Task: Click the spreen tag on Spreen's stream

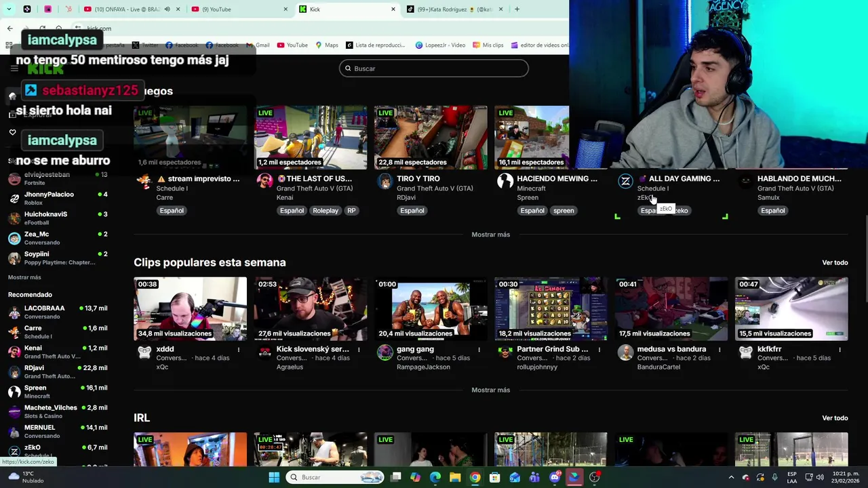Action: tap(564, 211)
